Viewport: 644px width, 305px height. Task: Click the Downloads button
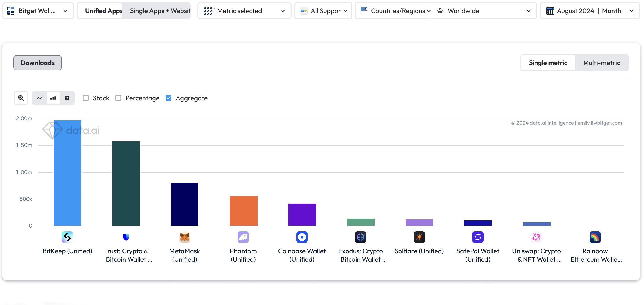click(x=37, y=62)
